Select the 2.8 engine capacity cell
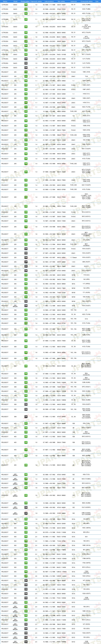 click(36, 576)
